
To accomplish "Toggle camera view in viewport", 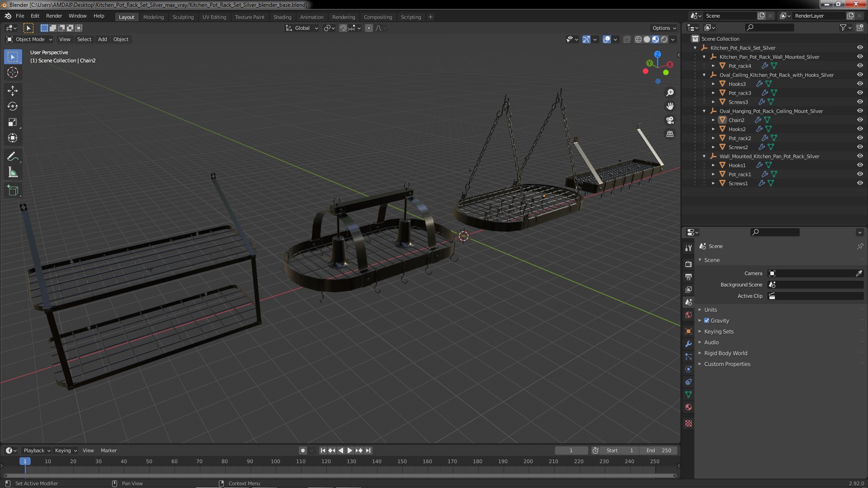I will click(670, 120).
